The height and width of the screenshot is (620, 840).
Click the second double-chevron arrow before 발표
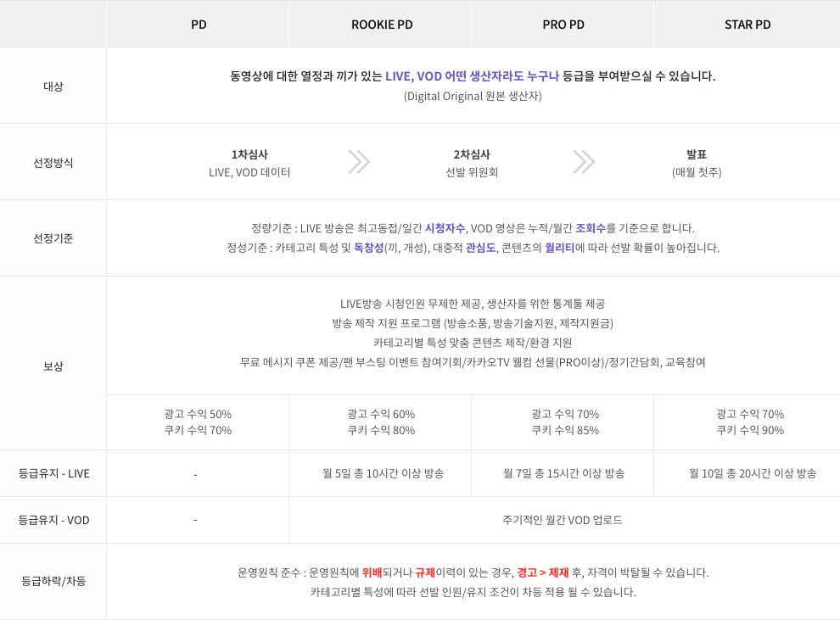tap(584, 162)
